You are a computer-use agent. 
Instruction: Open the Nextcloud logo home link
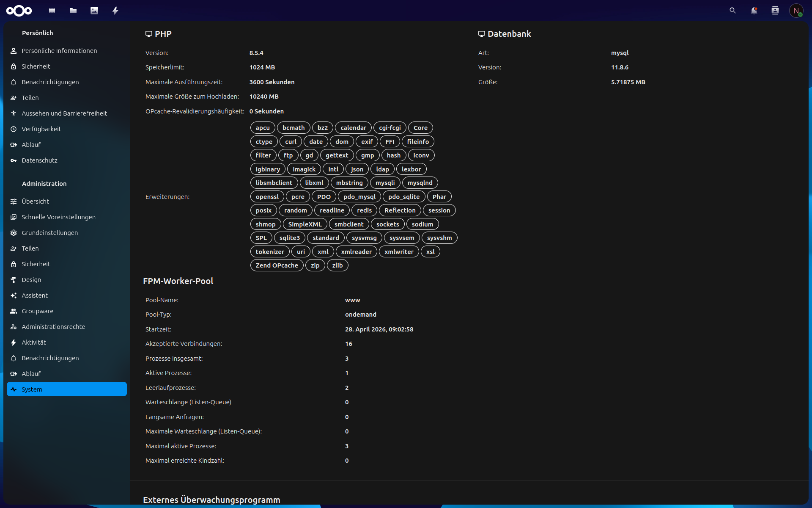19,11
